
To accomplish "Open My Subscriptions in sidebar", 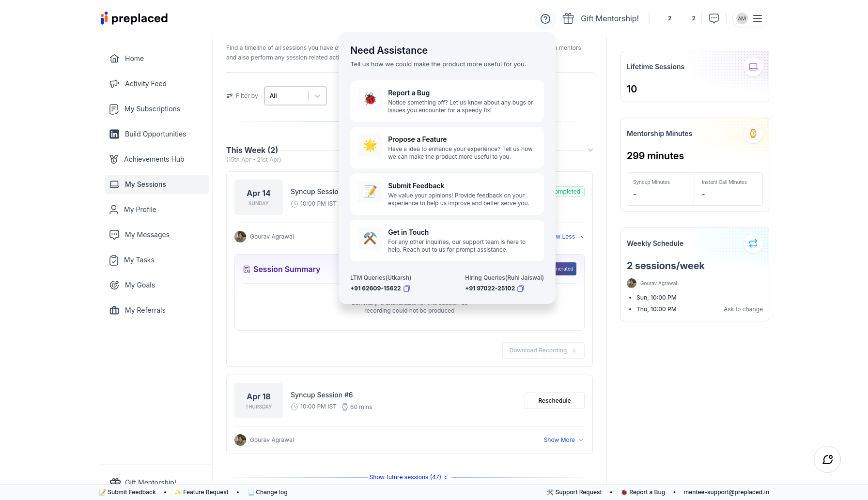I will tap(156, 109).
